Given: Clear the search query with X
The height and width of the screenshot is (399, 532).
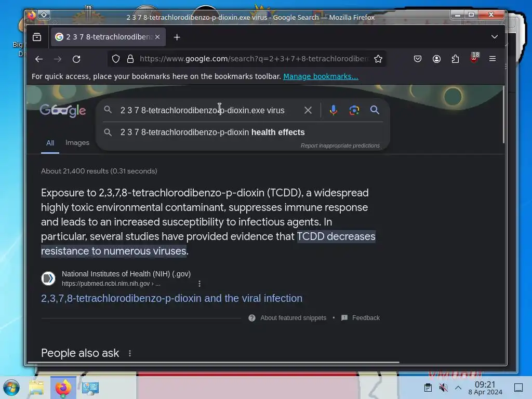Looking at the screenshot, I should 308,110.
